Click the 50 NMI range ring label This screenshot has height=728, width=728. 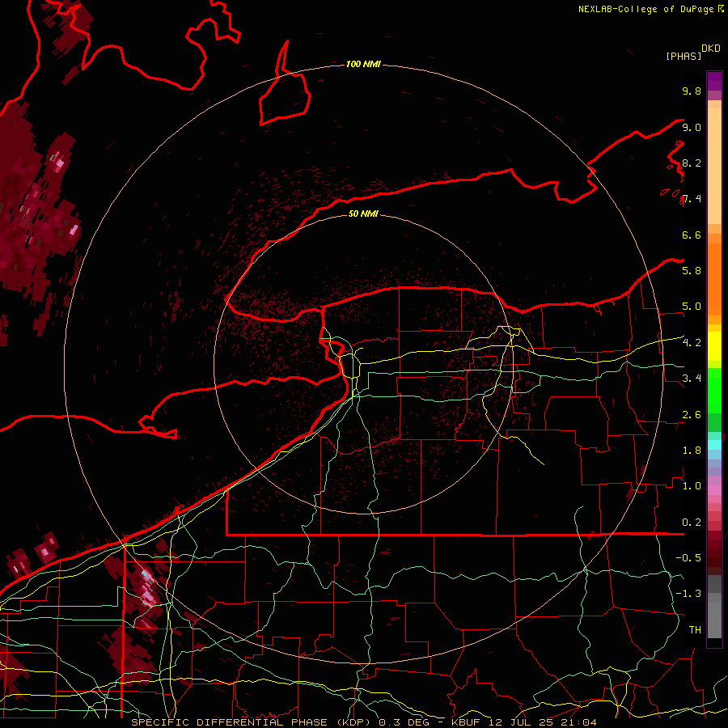click(x=363, y=214)
